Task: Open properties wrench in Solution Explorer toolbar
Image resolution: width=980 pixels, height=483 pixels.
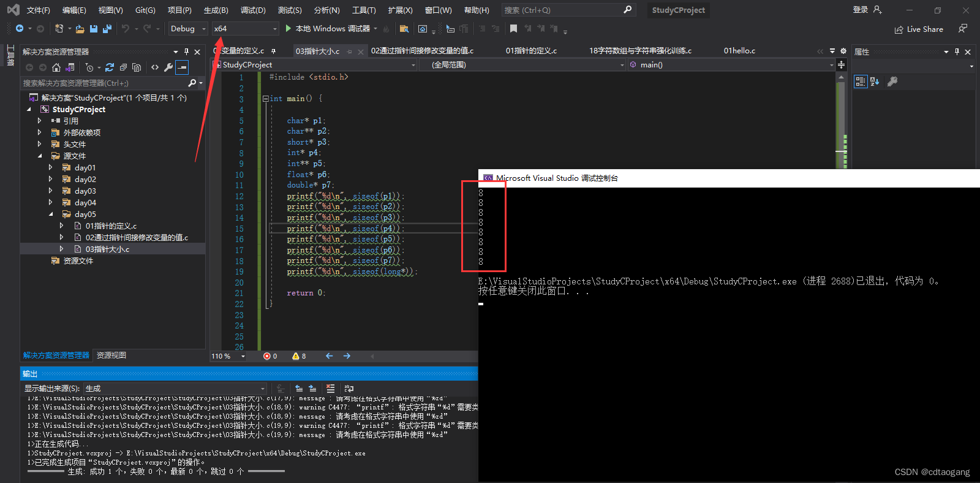Action: pos(168,67)
